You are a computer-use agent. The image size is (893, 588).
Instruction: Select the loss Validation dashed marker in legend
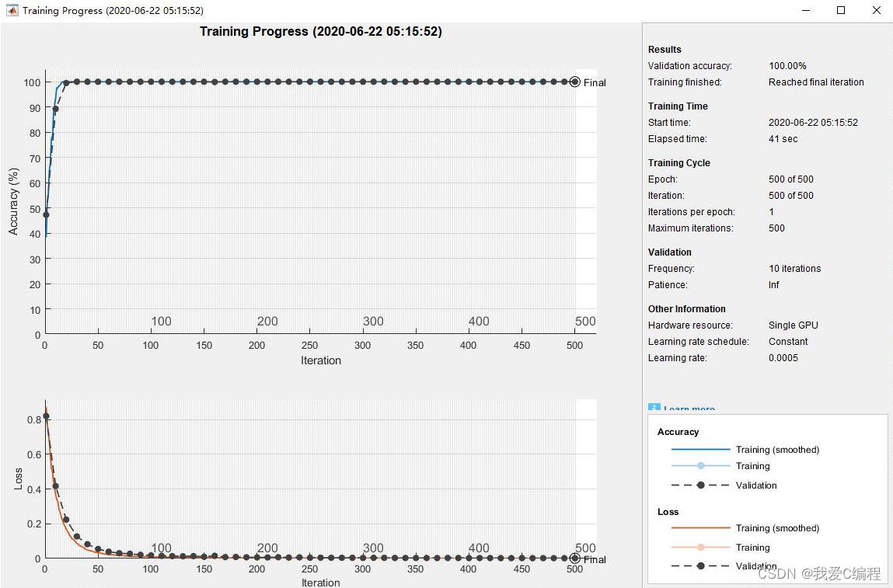[x=700, y=567]
